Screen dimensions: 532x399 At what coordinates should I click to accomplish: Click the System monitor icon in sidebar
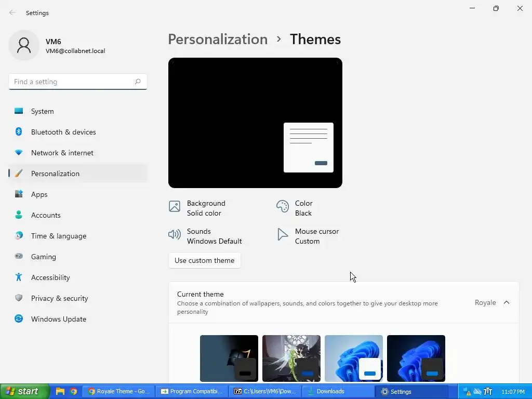click(19, 111)
